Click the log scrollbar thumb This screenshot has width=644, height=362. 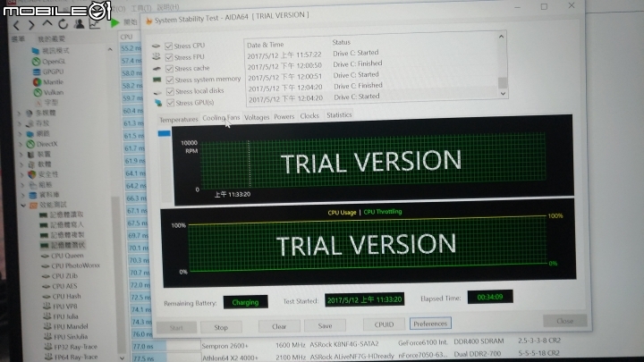tap(503, 82)
